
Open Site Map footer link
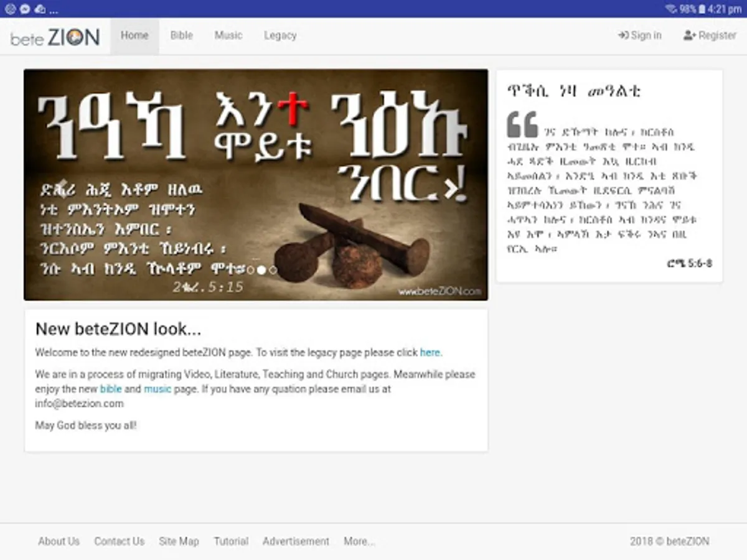pyautogui.click(x=179, y=541)
